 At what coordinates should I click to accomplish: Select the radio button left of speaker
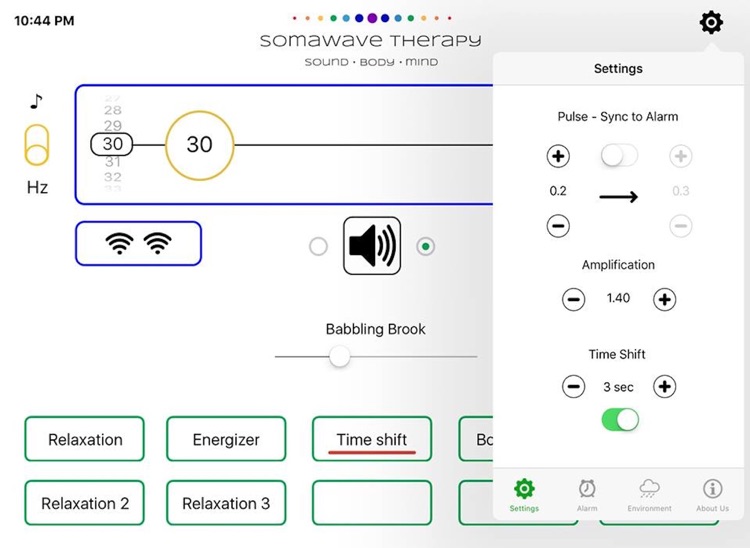[318, 246]
